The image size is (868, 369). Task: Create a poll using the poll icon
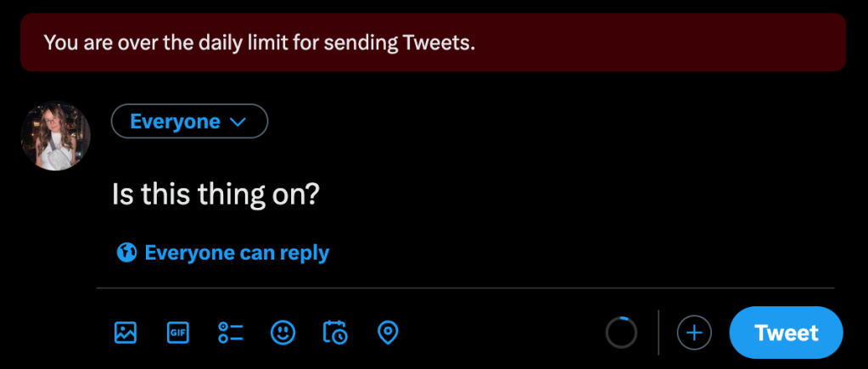pyautogui.click(x=230, y=333)
